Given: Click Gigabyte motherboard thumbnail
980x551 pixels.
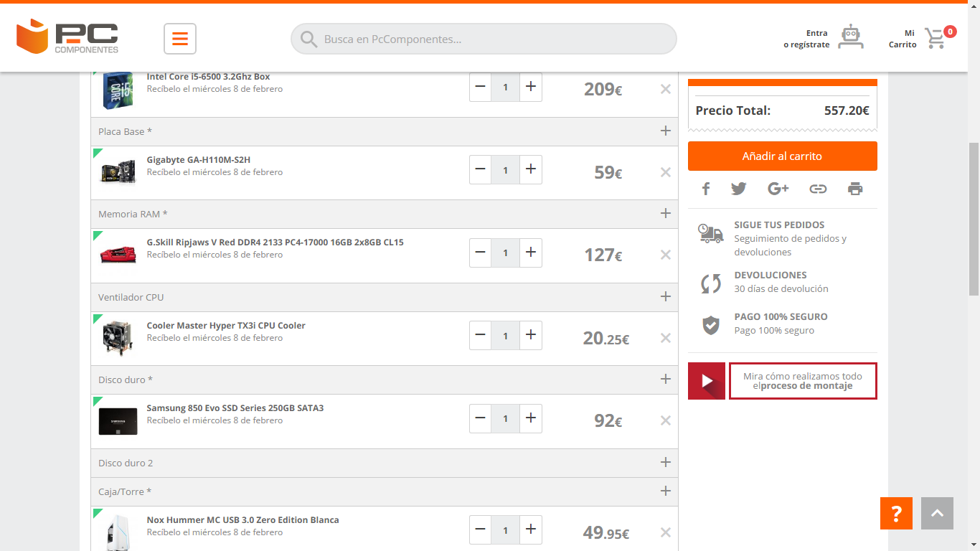Looking at the screenshot, I should coord(118,172).
